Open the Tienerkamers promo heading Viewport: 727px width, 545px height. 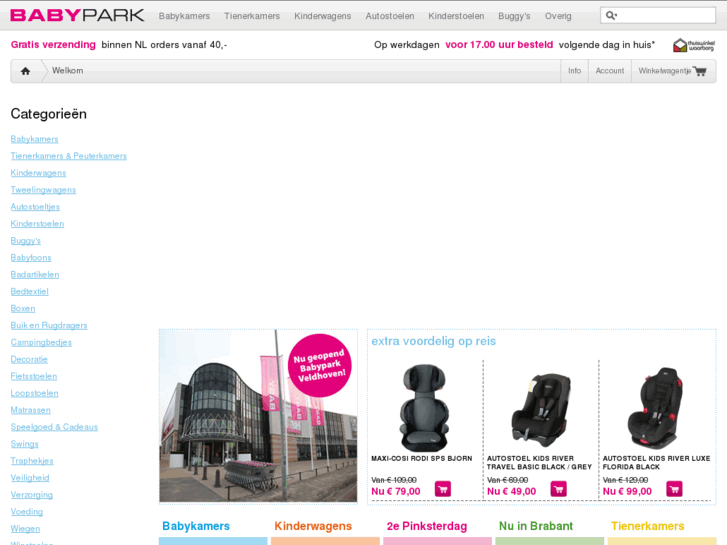pyautogui.click(x=647, y=526)
